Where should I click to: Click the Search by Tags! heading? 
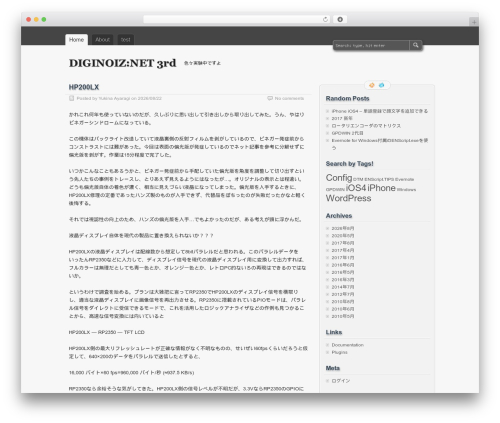349,164
